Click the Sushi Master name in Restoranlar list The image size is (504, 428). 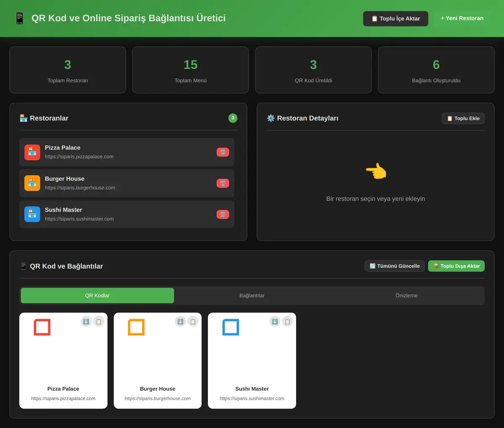63,210
